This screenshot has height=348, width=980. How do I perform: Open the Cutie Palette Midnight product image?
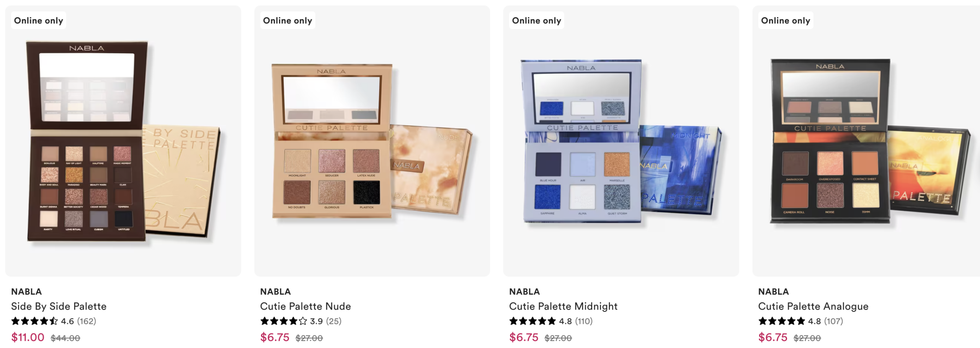[621, 141]
